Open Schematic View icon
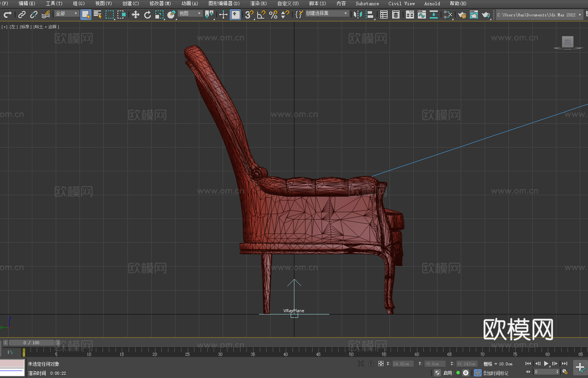 pyautogui.click(x=434, y=14)
